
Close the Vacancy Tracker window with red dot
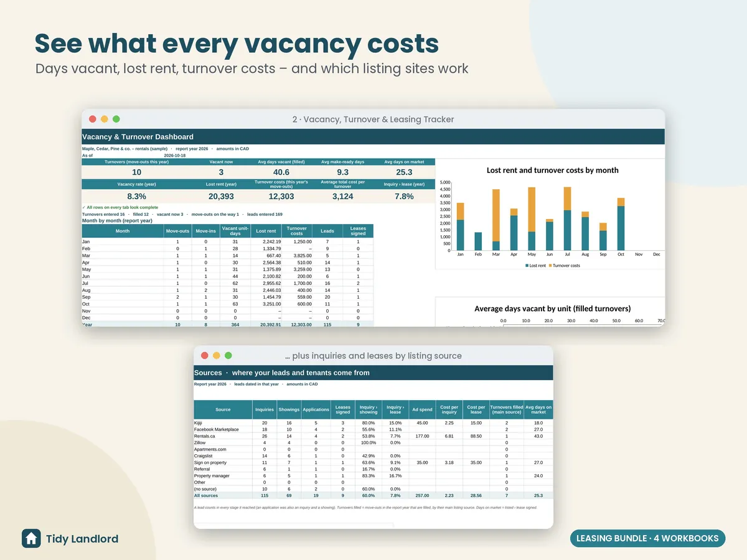92,119
